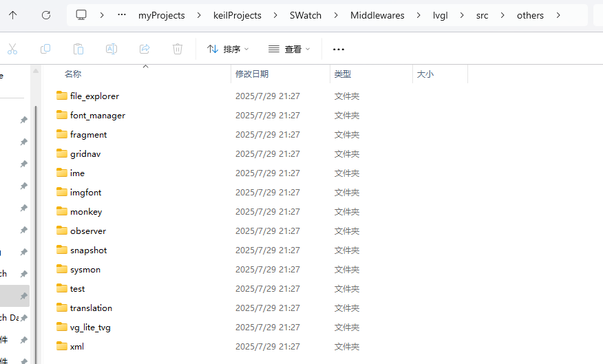Open the 排序 sort dropdown

click(229, 49)
